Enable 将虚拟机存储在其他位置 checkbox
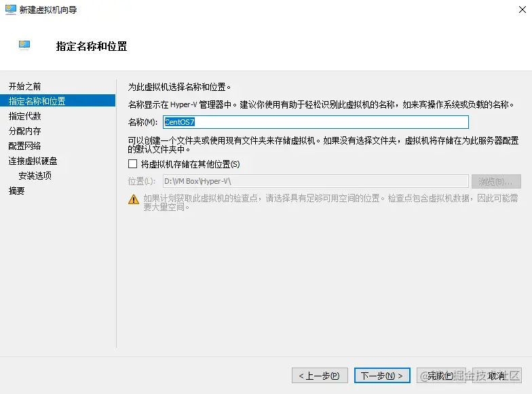Screen dimensions: 532x394 [133, 164]
